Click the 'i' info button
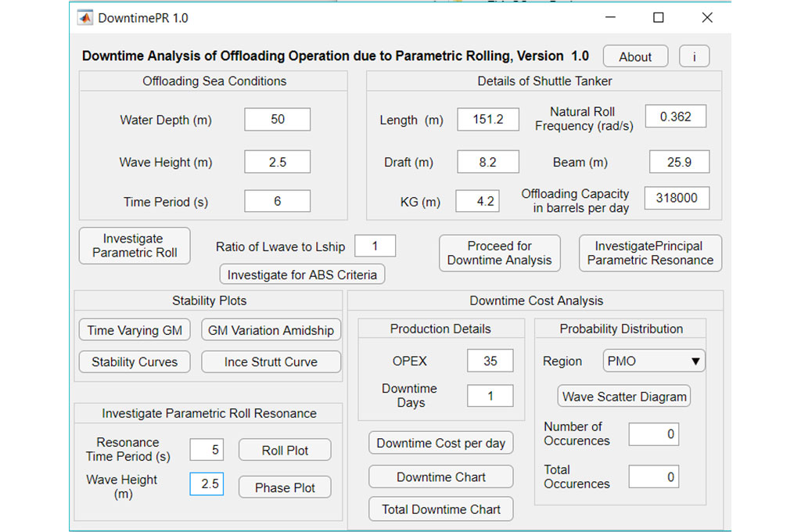 (x=694, y=56)
